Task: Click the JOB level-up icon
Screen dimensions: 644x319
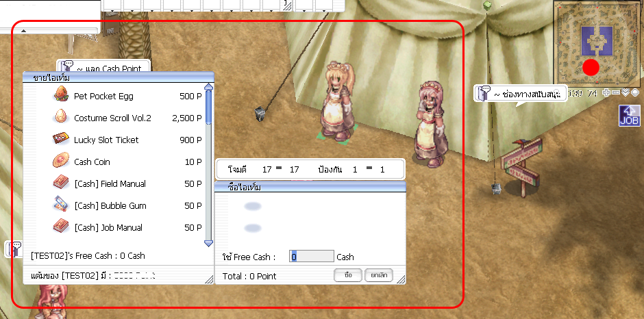Action: point(629,116)
